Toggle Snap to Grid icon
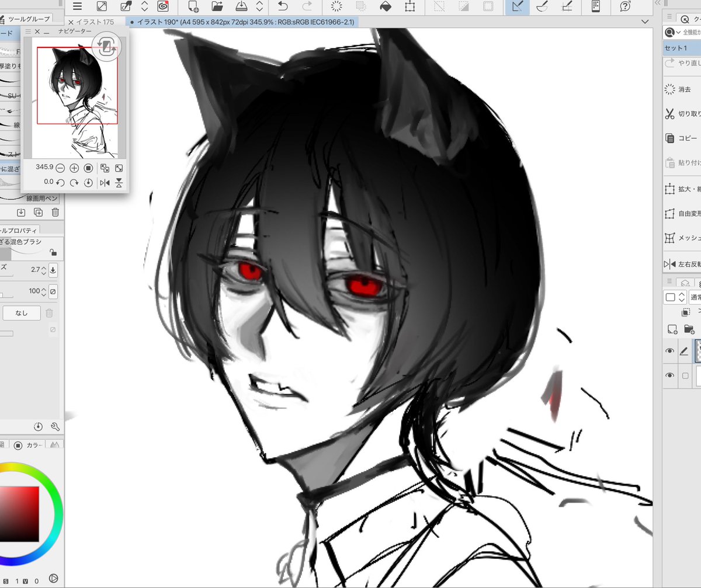This screenshot has height=588, width=701. (x=566, y=6)
